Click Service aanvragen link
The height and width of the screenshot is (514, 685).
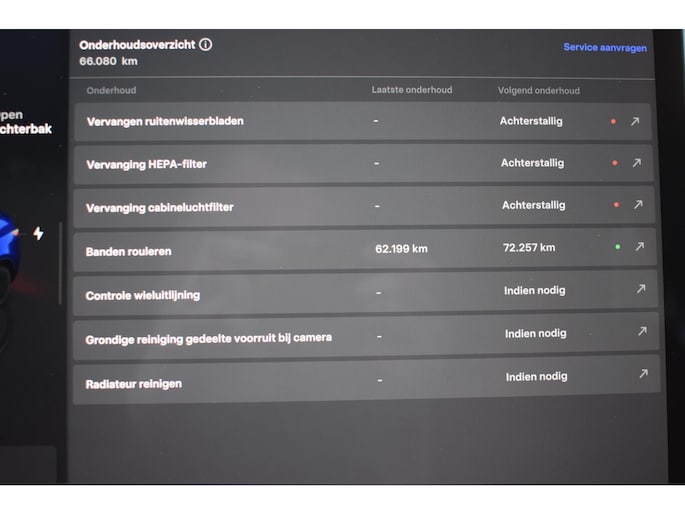click(604, 48)
